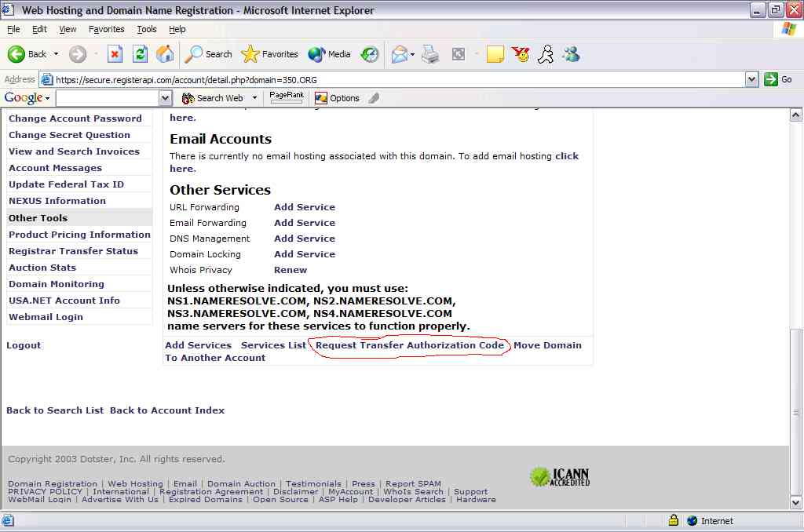804x532 pixels.
Task: Click the AIM running man icon
Action: click(546, 54)
